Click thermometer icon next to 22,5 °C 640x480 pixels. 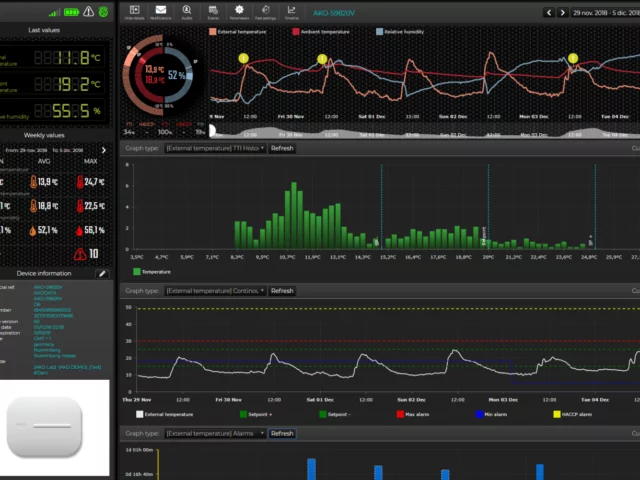click(80, 206)
